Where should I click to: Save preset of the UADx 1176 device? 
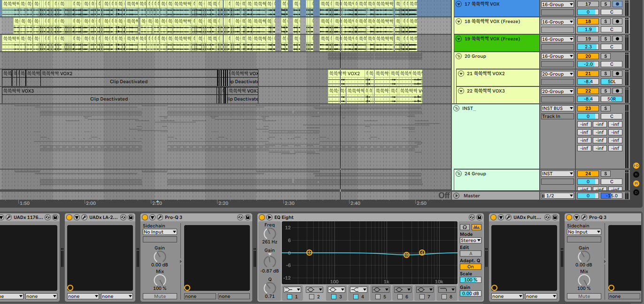[x=54, y=218]
